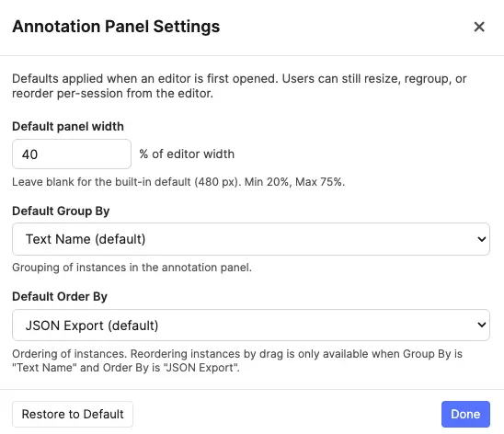The width and height of the screenshot is (504, 434).
Task: Open the Default Order By dropdown
Action: pos(251,325)
